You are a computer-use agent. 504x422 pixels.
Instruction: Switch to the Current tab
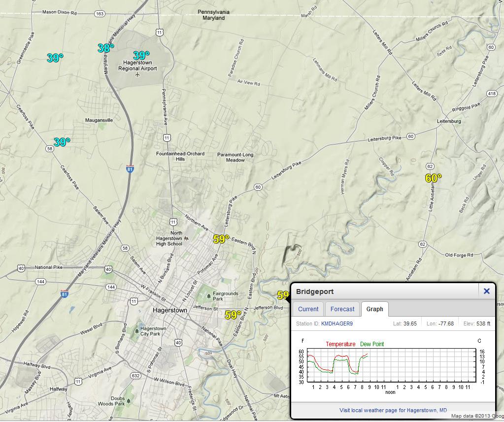(308, 309)
